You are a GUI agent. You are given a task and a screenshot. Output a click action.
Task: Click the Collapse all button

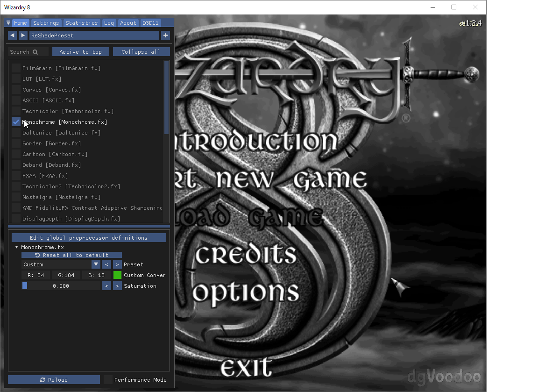point(141,52)
